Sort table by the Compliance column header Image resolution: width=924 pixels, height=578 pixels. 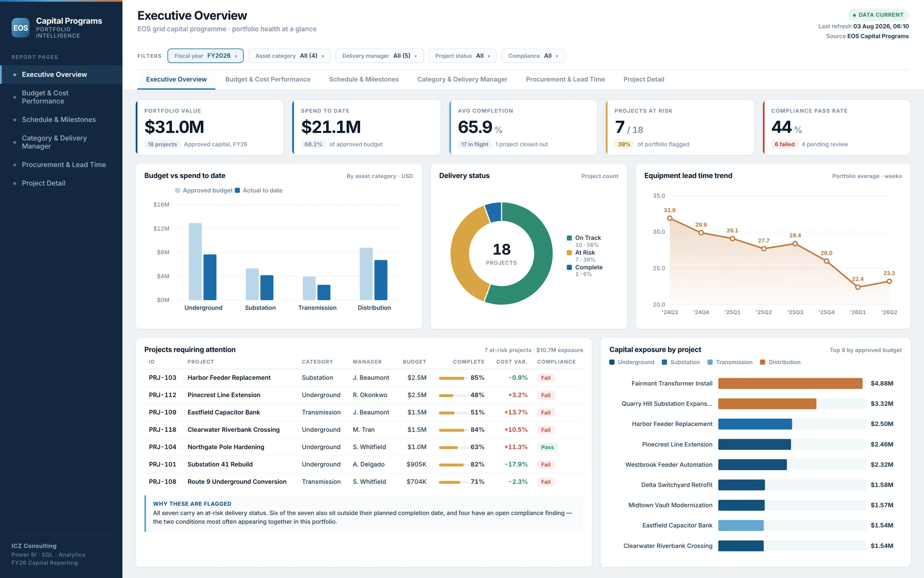(556, 362)
